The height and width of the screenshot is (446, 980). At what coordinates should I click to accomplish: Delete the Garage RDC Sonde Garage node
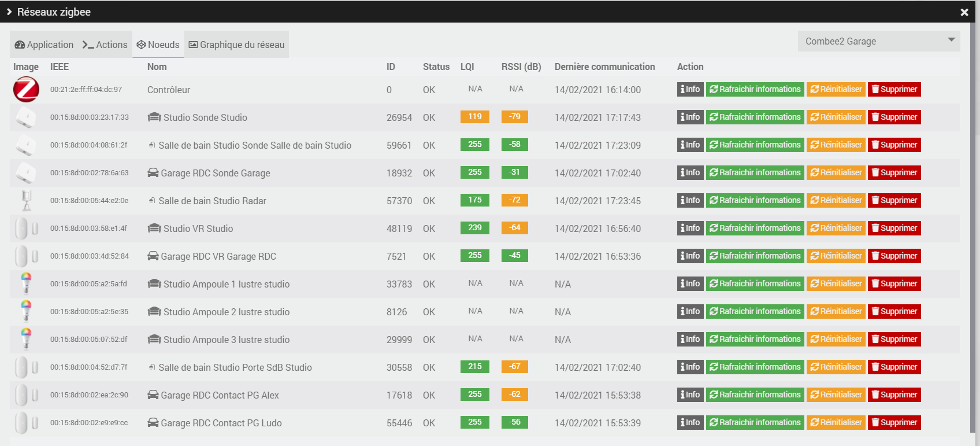pyautogui.click(x=894, y=172)
